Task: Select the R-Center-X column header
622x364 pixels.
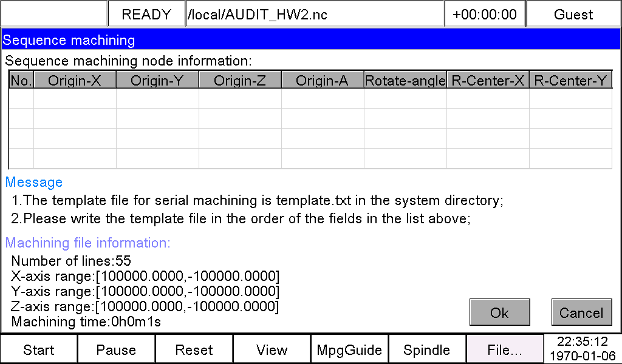Action: tap(488, 81)
